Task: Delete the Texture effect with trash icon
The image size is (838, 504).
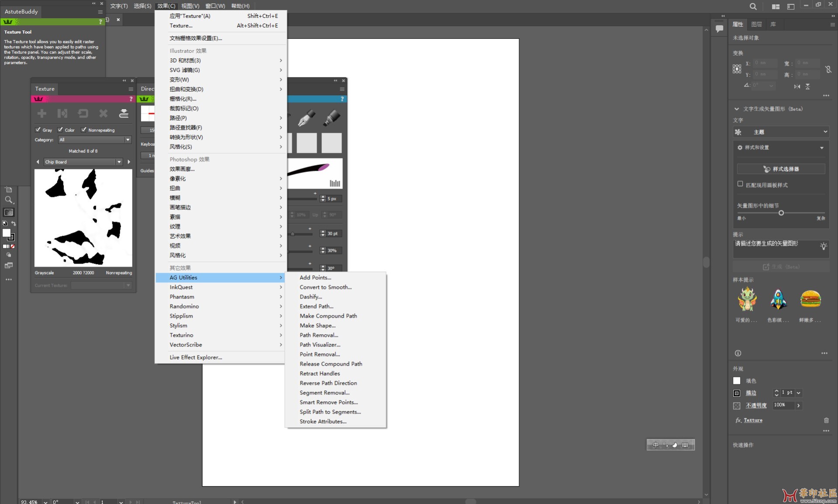Action: pyautogui.click(x=826, y=420)
